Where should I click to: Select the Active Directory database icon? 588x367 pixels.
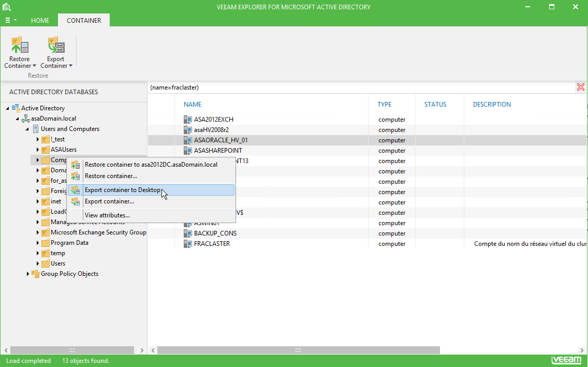[16, 108]
